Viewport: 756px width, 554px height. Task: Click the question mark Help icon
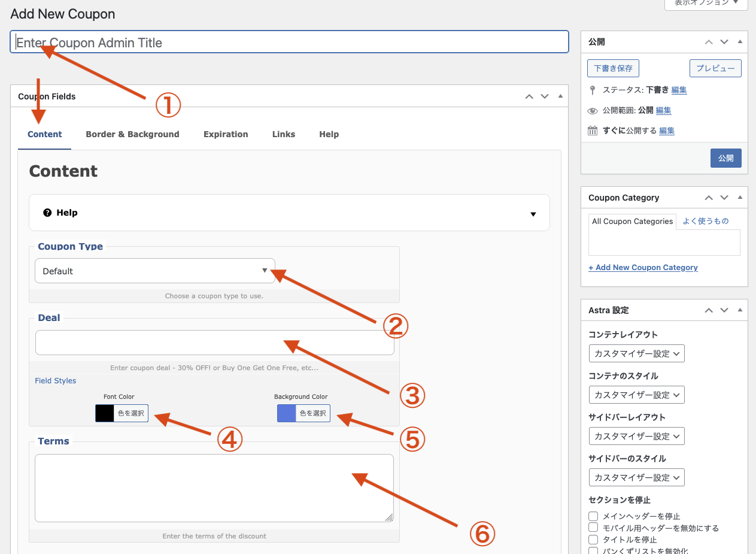tap(48, 213)
